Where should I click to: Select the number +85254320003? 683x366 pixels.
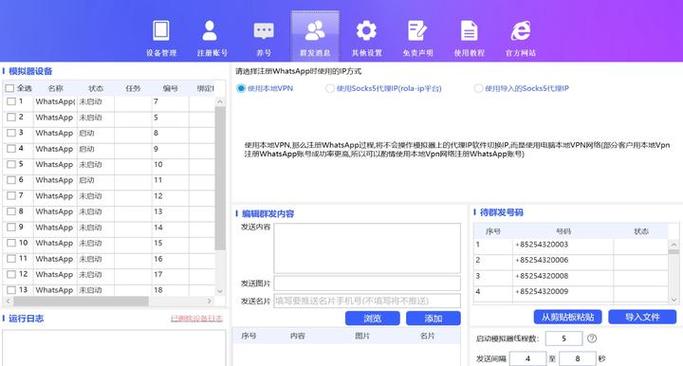pyautogui.click(x=541, y=244)
